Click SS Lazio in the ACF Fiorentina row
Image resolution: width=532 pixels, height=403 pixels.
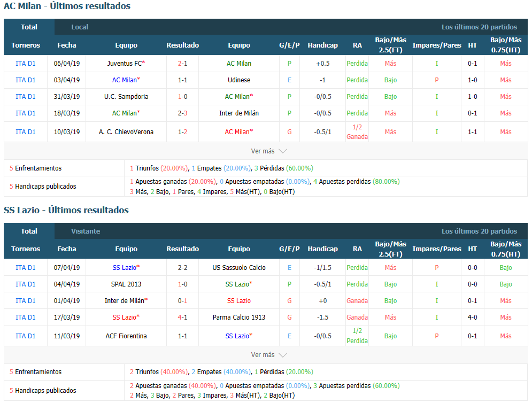pyautogui.click(x=237, y=336)
